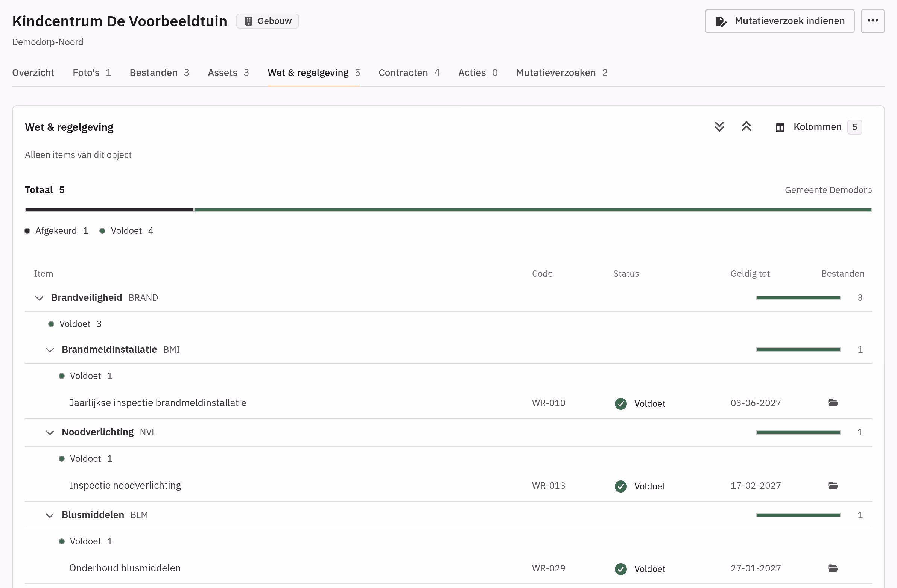Collapse the Noodverlichting subgroup

tap(50, 432)
